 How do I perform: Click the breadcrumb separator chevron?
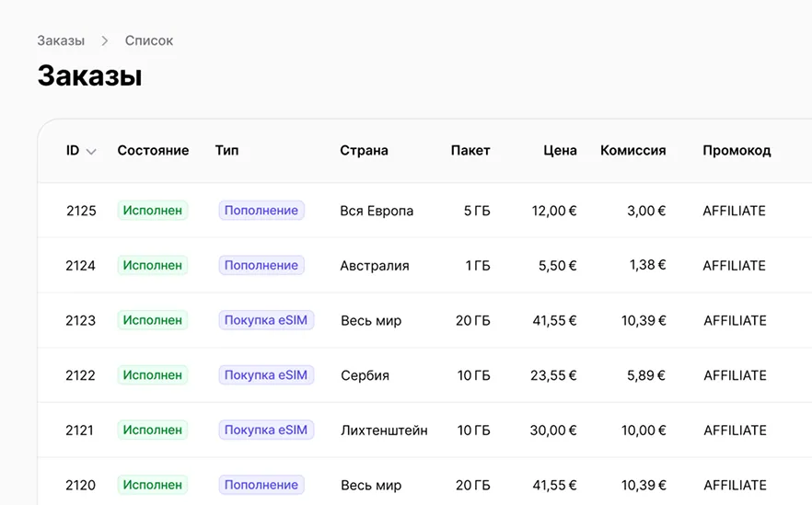[105, 40]
